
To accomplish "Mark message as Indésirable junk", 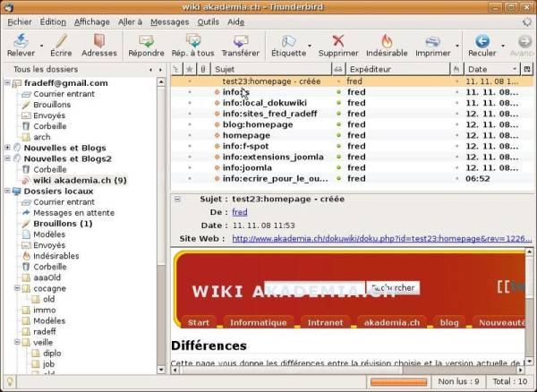I will coord(387,45).
